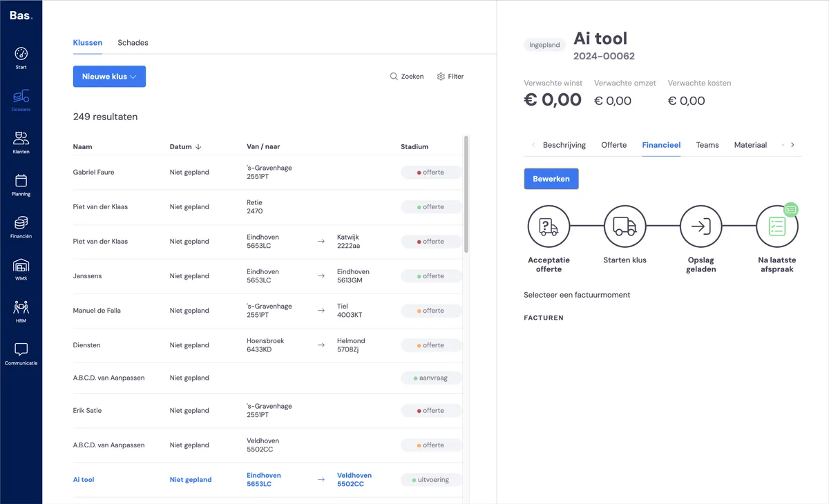Click the Verwachte kosten amount
Viewport: 829px width, 504px height.
687,101
